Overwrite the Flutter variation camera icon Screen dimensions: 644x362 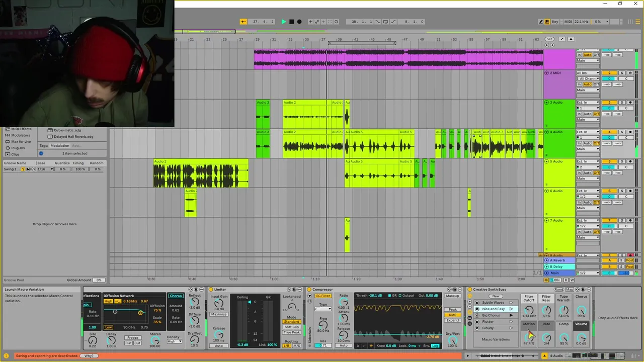pyautogui.click(x=477, y=322)
